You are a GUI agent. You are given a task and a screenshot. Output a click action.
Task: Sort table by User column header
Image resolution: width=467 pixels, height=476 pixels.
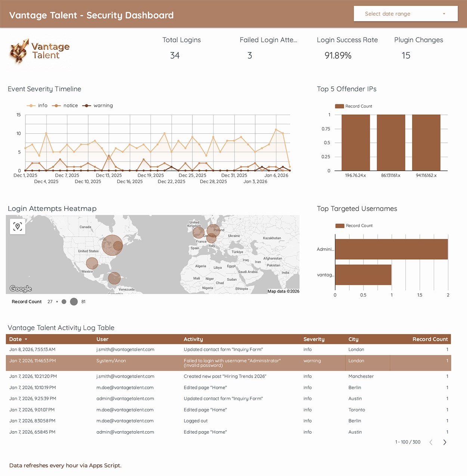coord(102,340)
